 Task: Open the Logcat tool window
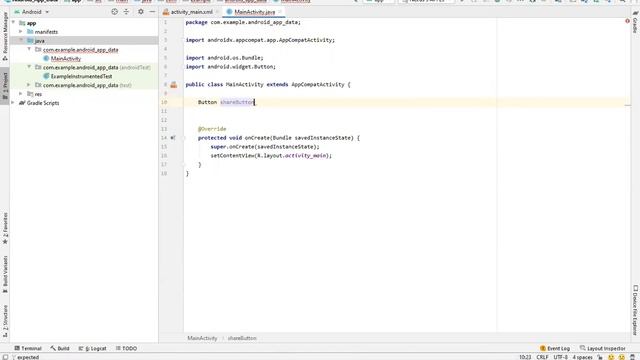[93, 348]
